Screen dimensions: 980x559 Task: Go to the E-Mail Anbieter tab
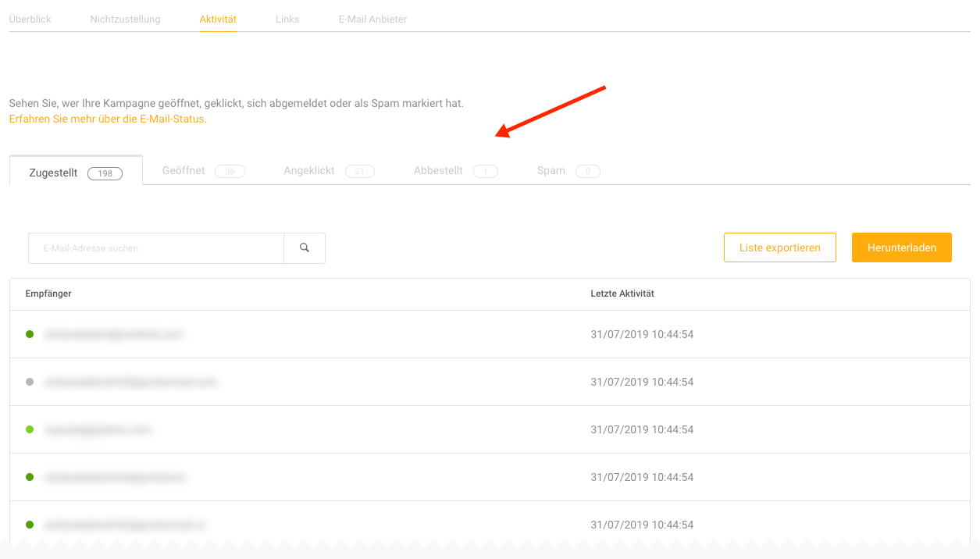click(372, 19)
